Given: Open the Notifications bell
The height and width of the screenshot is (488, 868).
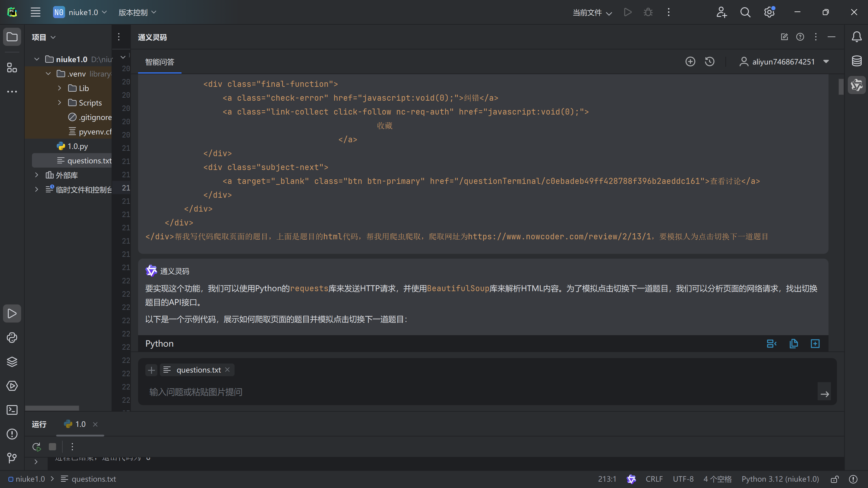Looking at the screenshot, I should click(x=857, y=37).
